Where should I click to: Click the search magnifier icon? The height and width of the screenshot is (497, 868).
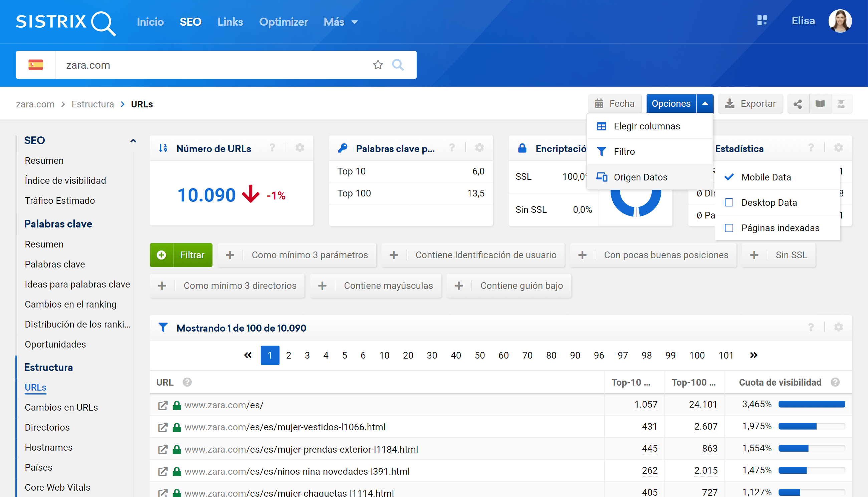pyautogui.click(x=398, y=65)
